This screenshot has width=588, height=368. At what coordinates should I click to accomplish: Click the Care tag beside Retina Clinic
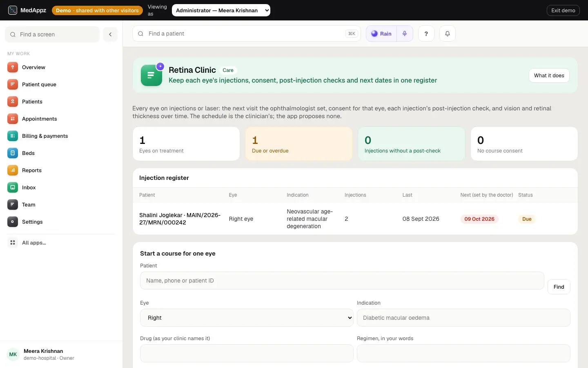tap(228, 70)
